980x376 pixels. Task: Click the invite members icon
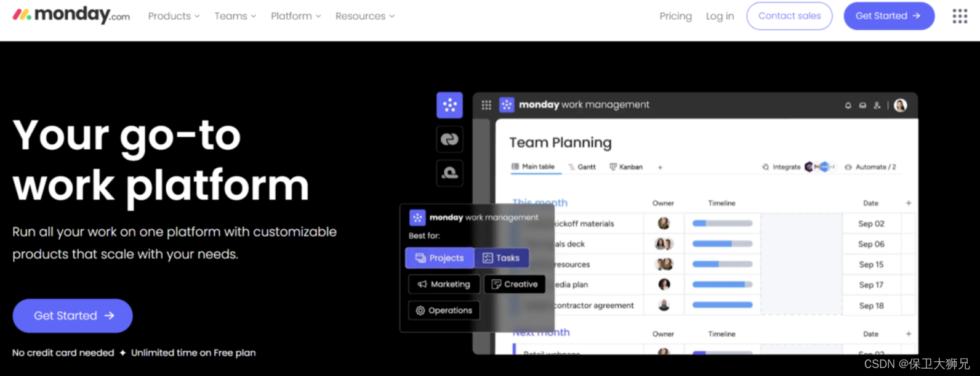tap(877, 105)
